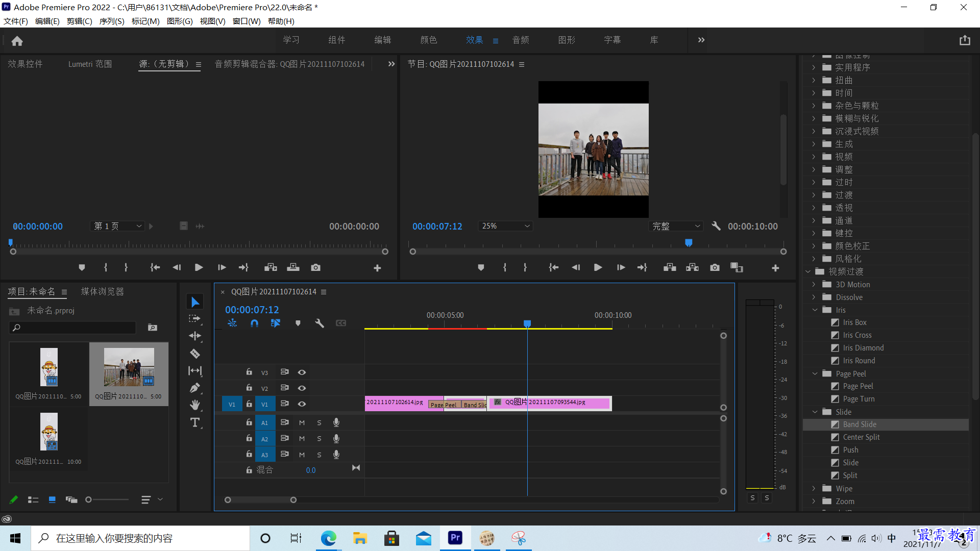Click Insert button in Source monitor
980x551 pixels.
pyautogui.click(x=271, y=267)
